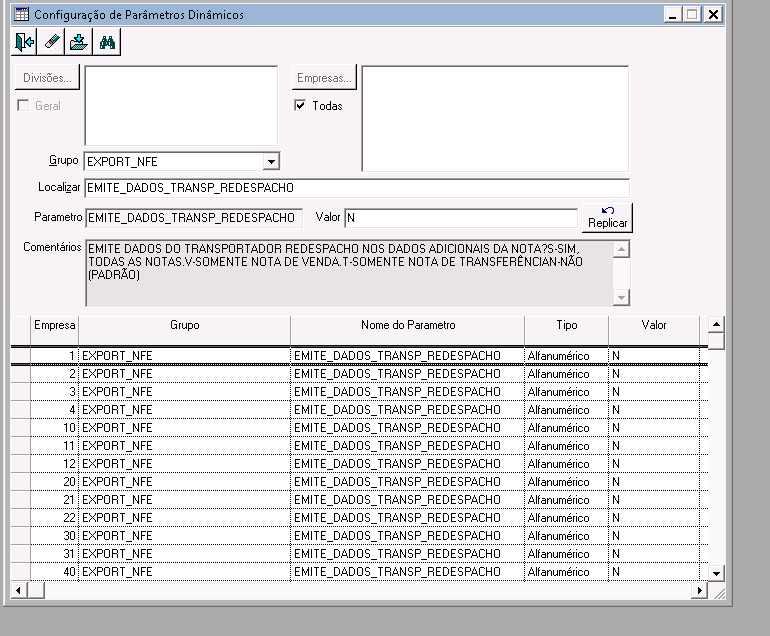Click the Empresas... button
The height and width of the screenshot is (636, 770).
click(324, 78)
